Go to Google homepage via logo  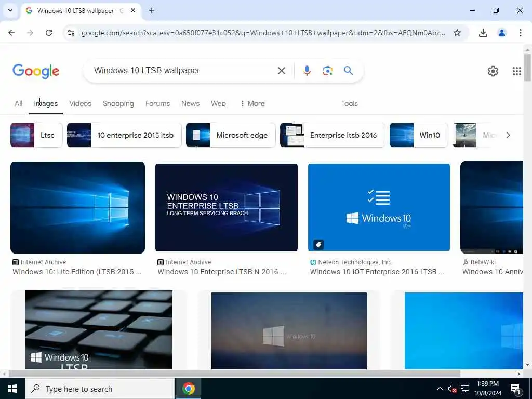pyautogui.click(x=36, y=71)
